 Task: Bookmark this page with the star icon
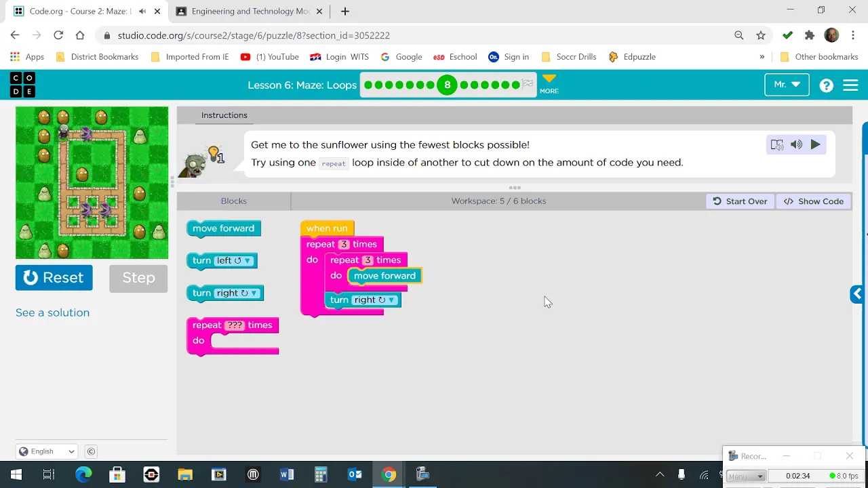pyautogui.click(x=761, y=35)
